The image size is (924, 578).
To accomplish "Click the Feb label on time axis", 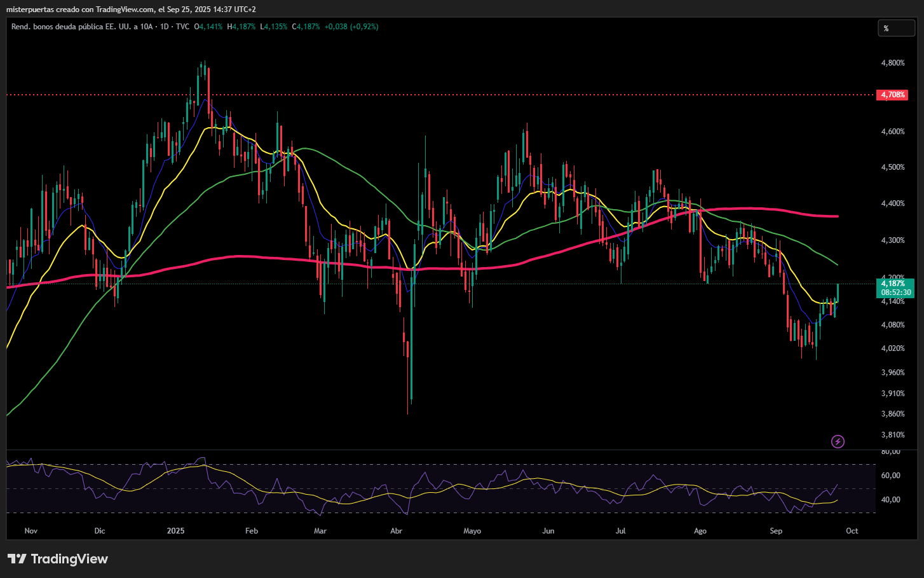I will pyautogui.click(x=252, y=531).
